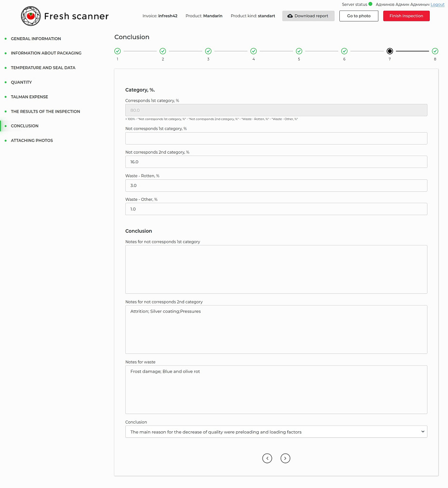Switch to Temperature and Seal Data section
The height and width of the screenshot is (488, 448).
(43, 68)
